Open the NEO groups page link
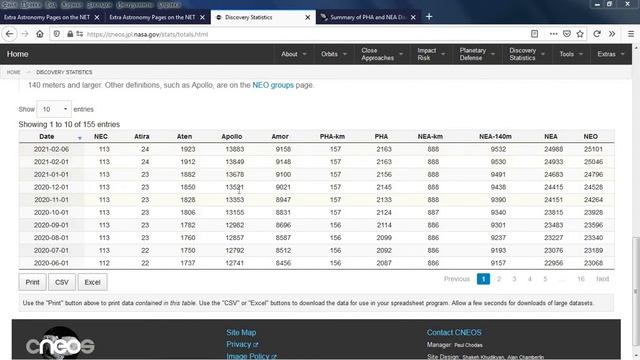Image resolution: width=640 pixels, height=360 pixels. tap(273, 85)
